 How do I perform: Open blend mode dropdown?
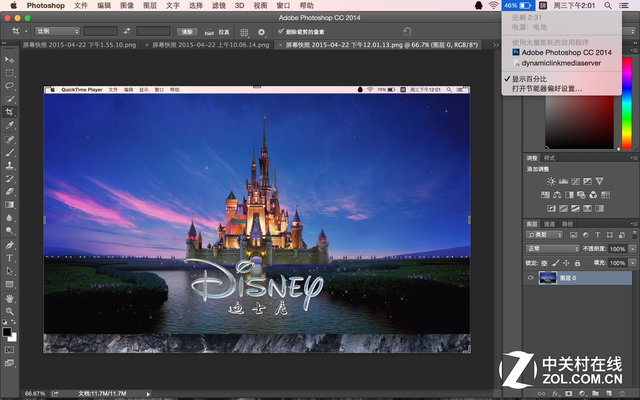552,249
